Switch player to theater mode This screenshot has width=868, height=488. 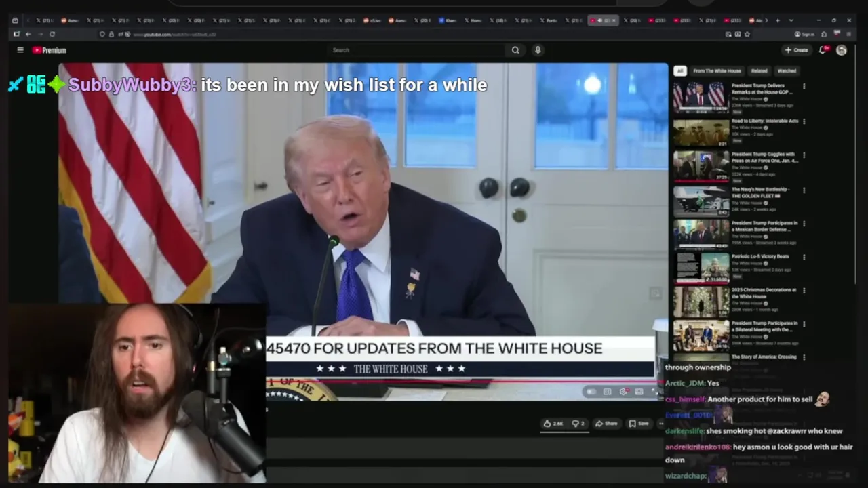pos(639,392)
